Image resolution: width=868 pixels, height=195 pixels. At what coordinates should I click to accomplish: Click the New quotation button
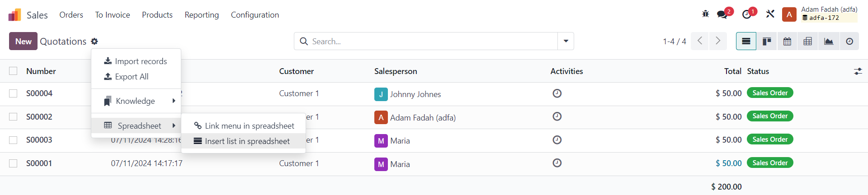[23, 41]
